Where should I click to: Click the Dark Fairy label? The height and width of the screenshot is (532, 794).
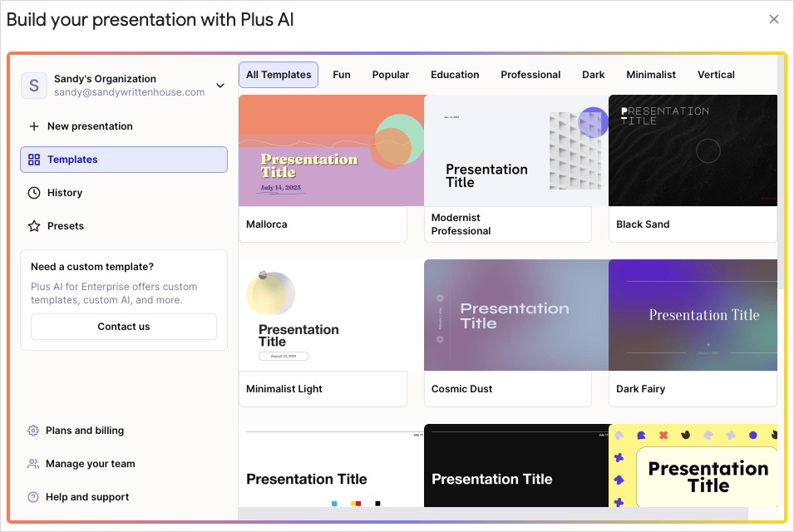640,389
